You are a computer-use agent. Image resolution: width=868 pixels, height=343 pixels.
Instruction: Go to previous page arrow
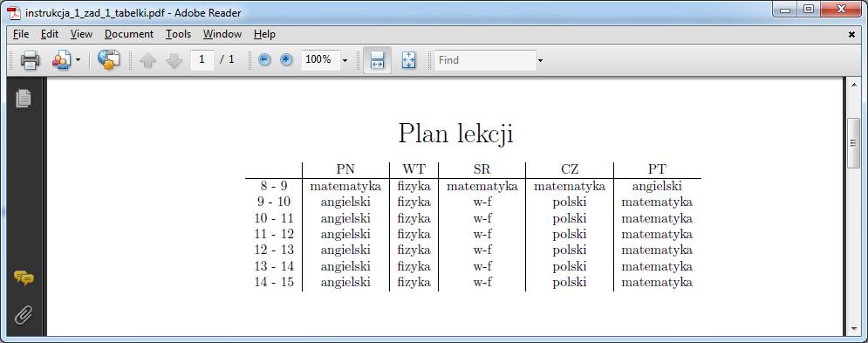(x=148, y=60)
